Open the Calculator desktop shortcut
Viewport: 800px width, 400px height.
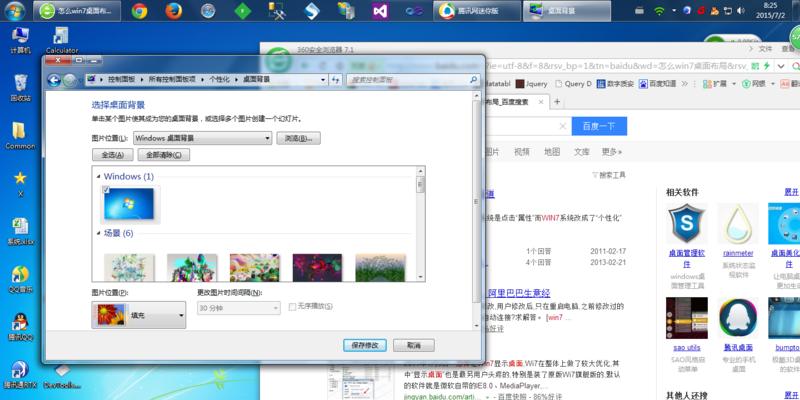[62, 41]
